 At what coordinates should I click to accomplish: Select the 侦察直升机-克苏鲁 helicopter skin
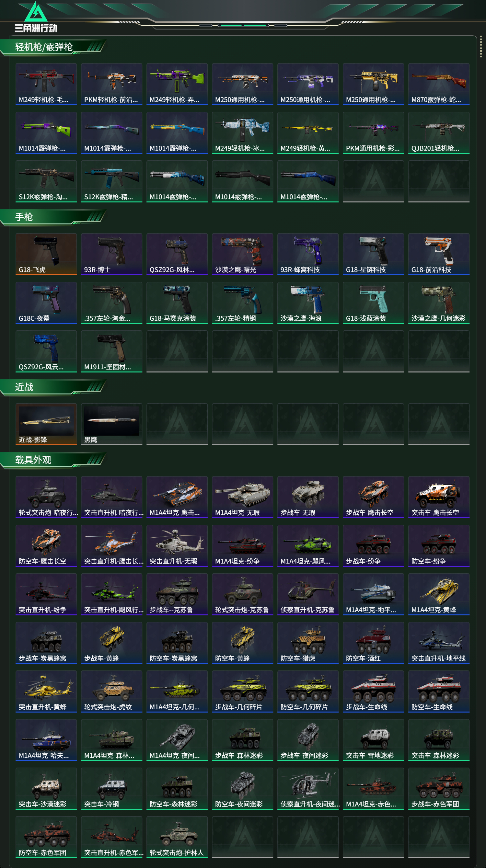[x=308, y=594]
